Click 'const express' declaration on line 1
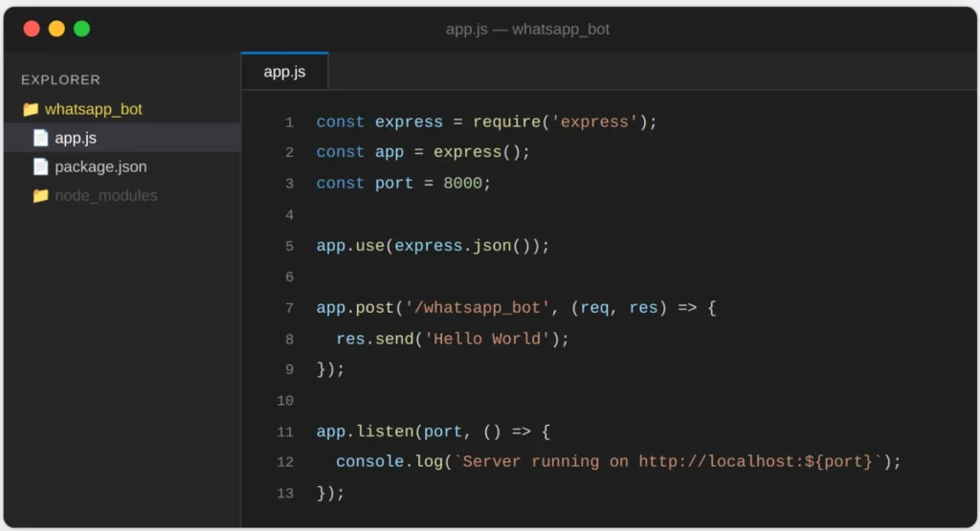The image size is (980, 531). click(379, 122)
